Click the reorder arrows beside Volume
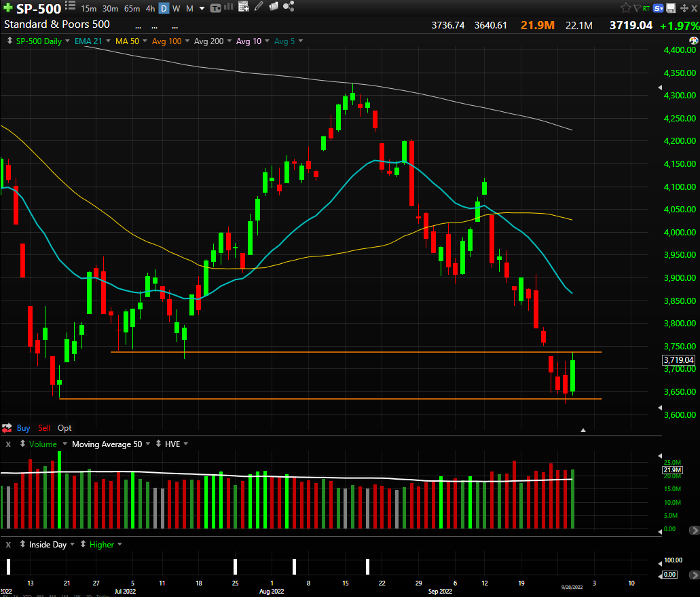The image size is (700, 597). [x=22, y=444]
